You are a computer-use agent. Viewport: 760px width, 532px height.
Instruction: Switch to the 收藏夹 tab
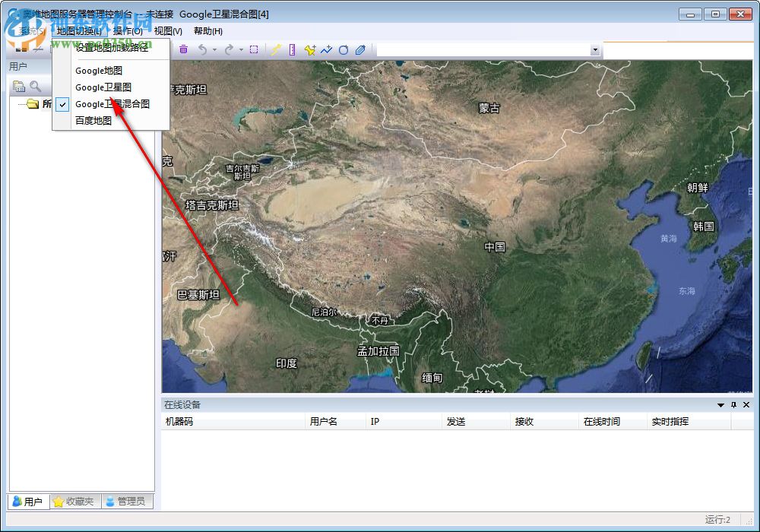(74, 502)
